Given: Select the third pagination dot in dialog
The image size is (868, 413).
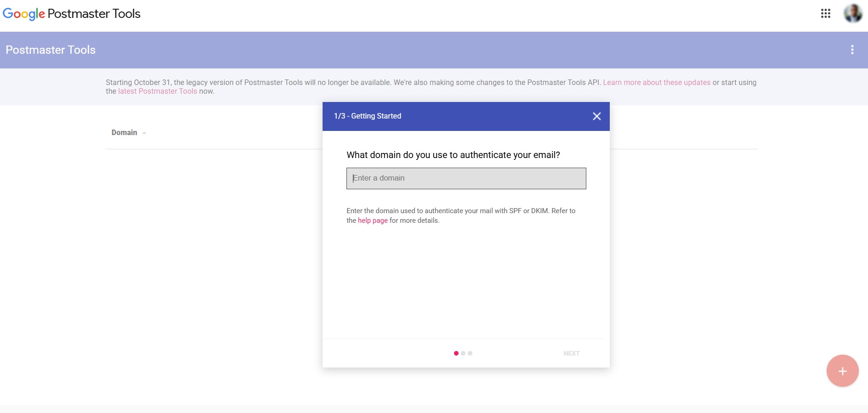Looking at the screenshot, I should click(470, 353).
